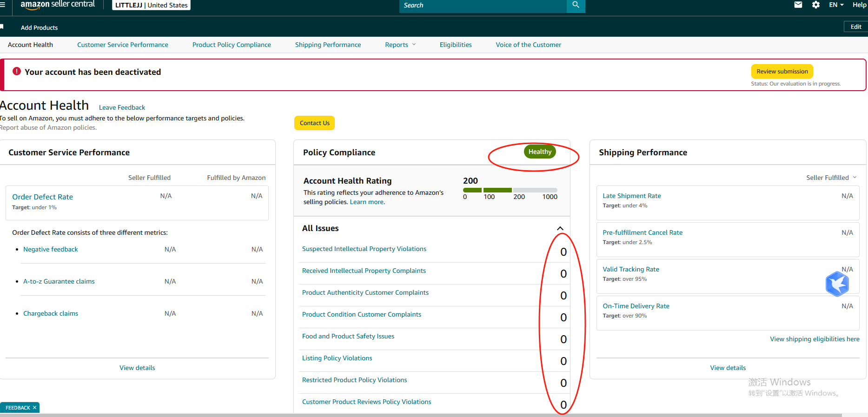Image resolution: width=868 pixels, height=417 pixels.
Task: Click the horizontal scrollbar at bottom
Action: (421, 415)
